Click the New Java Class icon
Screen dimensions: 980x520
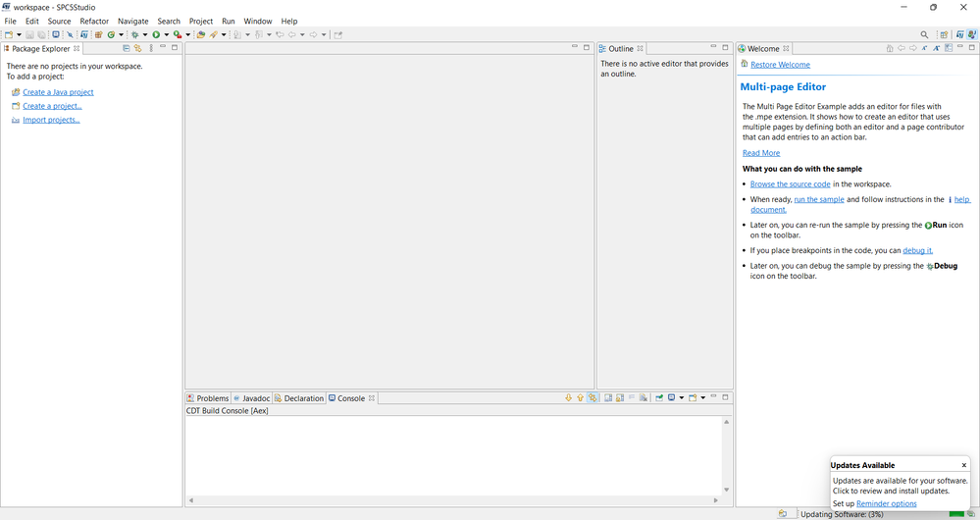click(x=111, y=35)
